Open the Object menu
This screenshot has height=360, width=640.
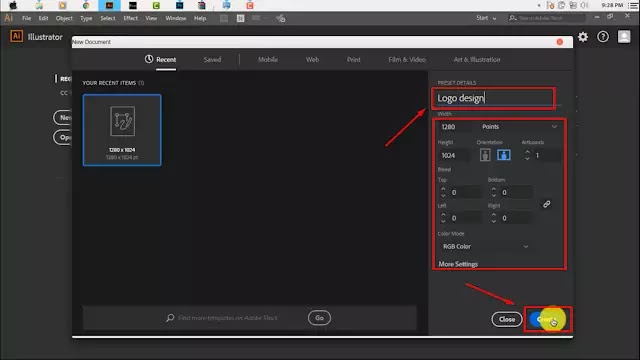[x=64, y=18]
